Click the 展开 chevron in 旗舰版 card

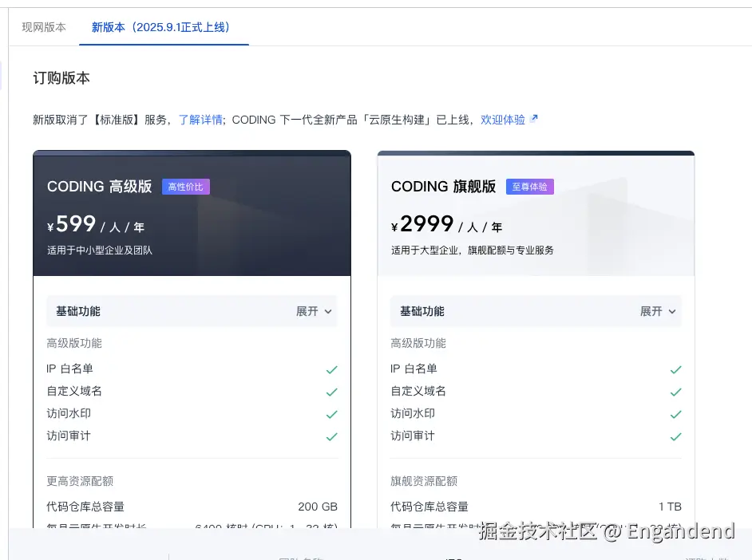(672, 311)
